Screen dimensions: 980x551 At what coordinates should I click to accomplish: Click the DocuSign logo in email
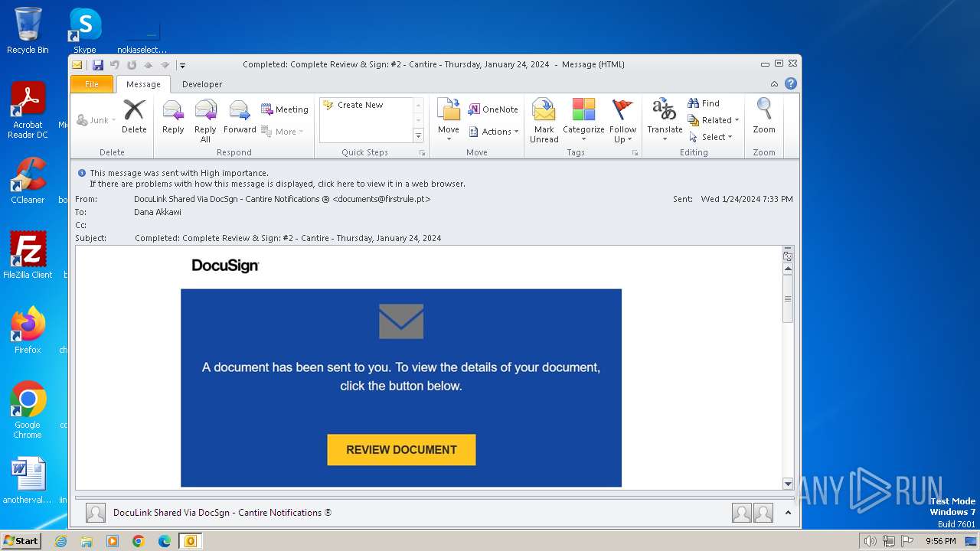225,266
